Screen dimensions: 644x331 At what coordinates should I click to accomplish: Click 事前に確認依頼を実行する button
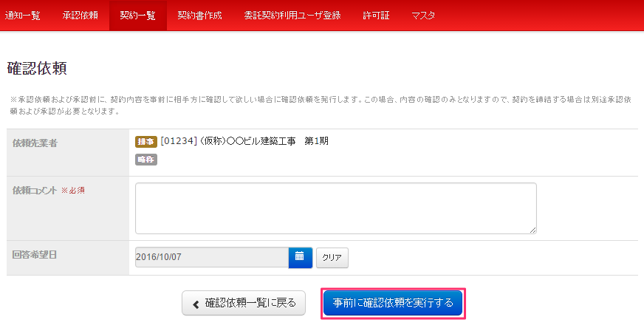392,304
